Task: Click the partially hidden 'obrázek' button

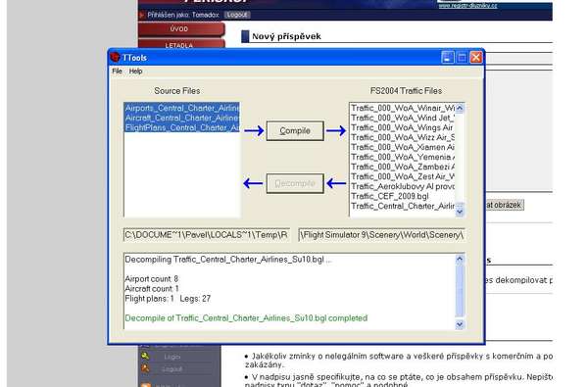Action: [x=505, y=205]
